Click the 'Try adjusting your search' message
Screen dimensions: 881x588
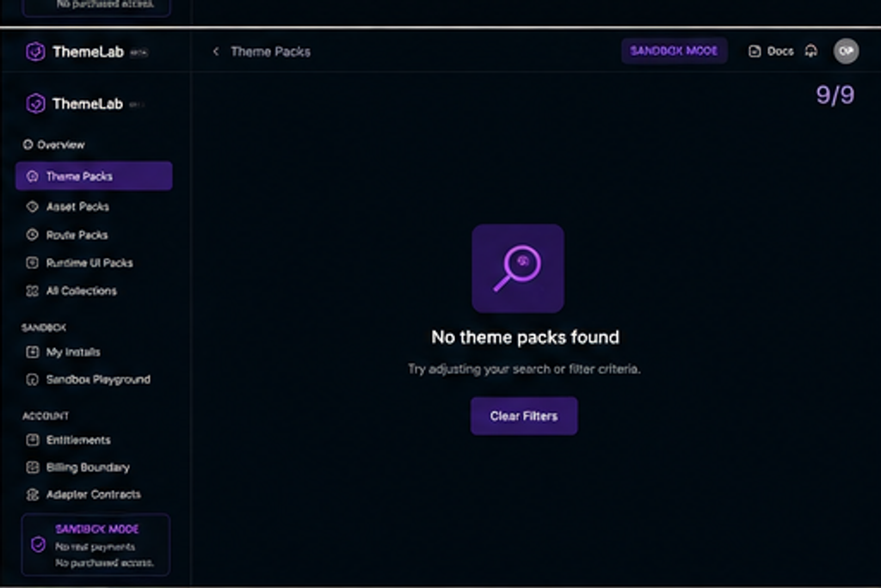point(524,369)
